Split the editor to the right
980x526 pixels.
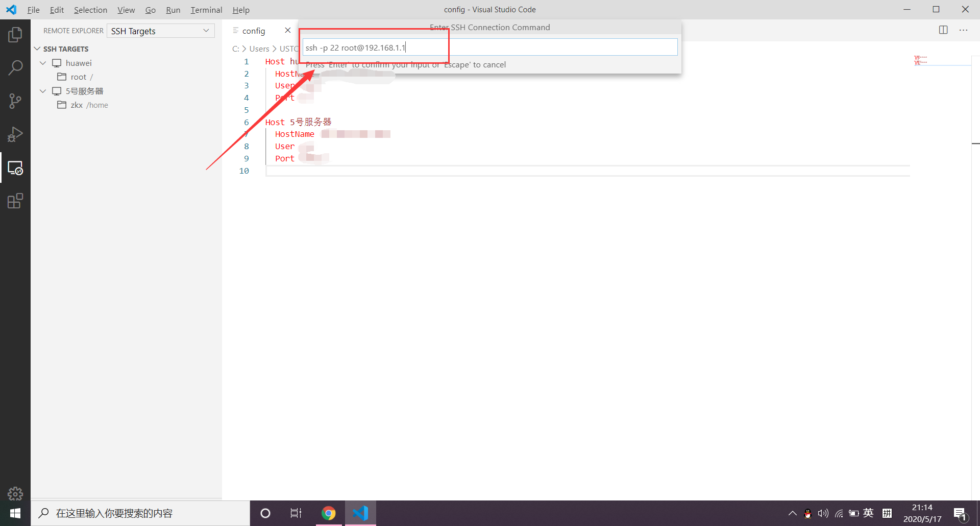[x=943, y=30]
